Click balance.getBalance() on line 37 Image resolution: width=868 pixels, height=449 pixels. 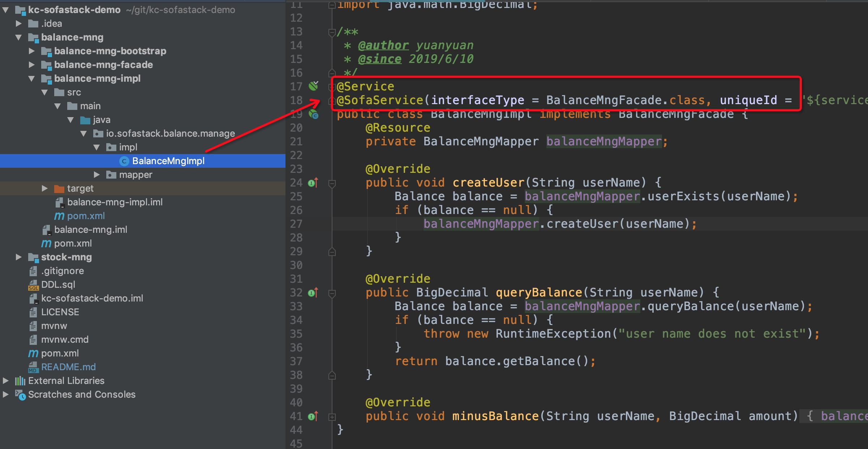(517, 361)
